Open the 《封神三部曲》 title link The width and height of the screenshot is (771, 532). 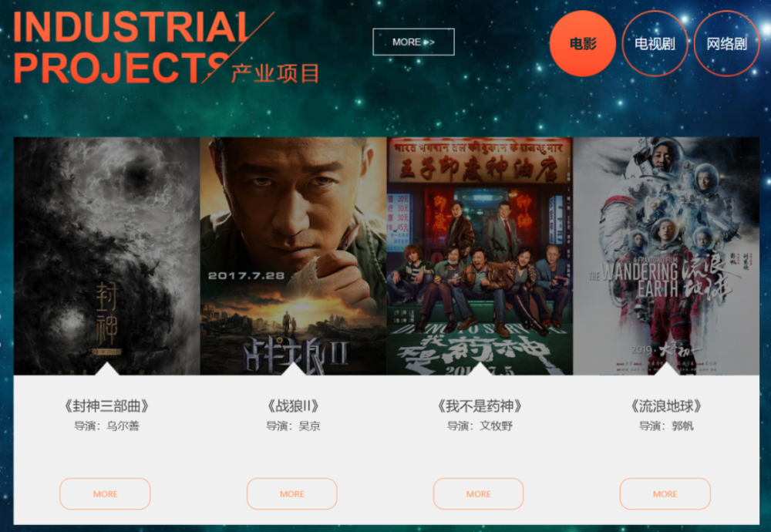[x=106, y=406]
